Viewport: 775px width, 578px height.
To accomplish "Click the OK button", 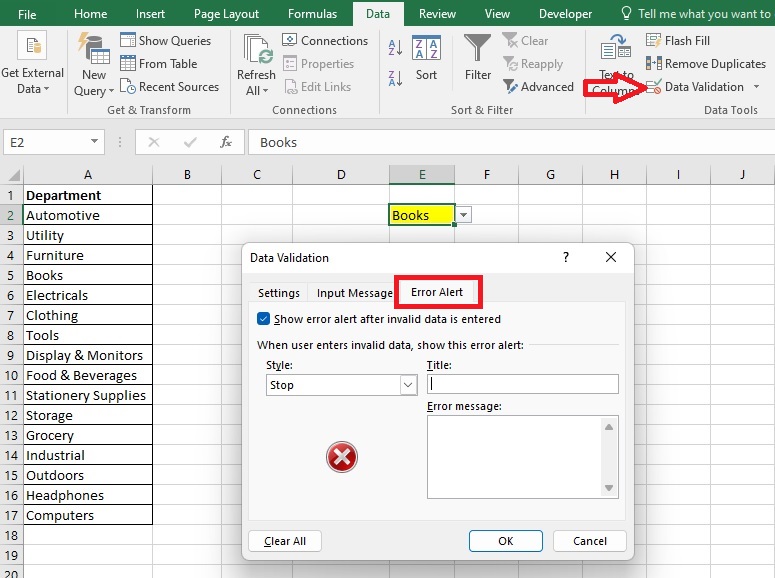I will [x=506, y=541].
